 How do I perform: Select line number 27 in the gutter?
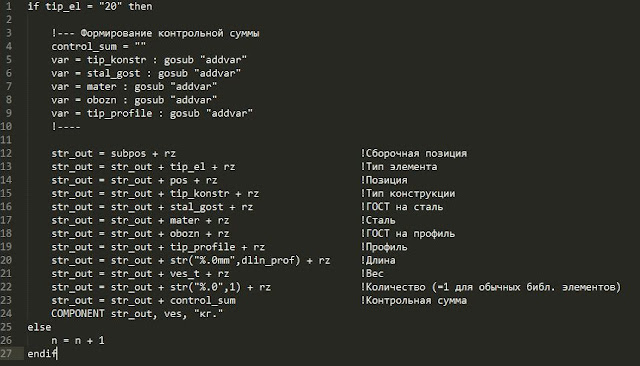pyautogui.click(x=6, y=353)
